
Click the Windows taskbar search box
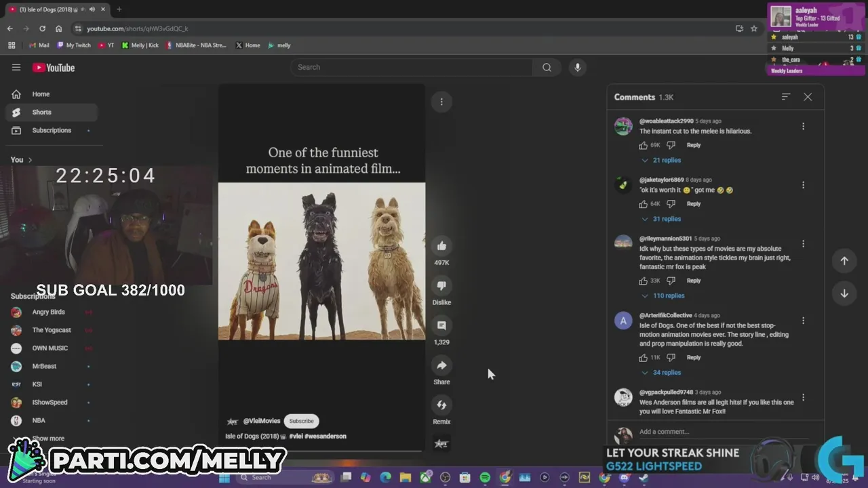click(284, 477)
